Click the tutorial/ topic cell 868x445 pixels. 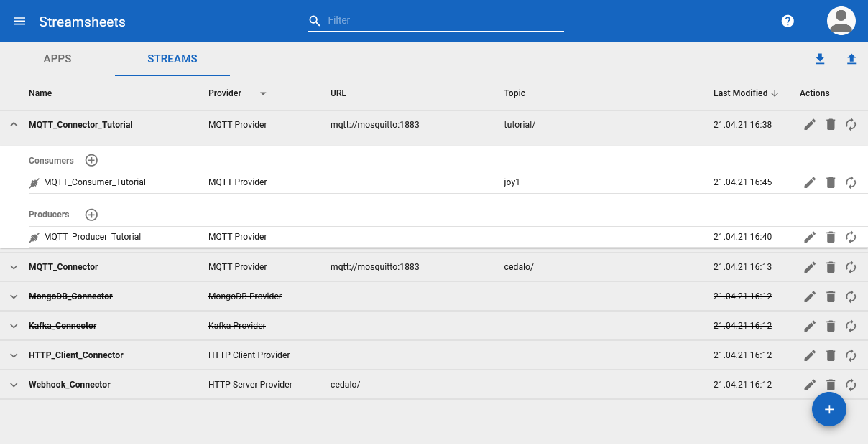pyautogui.click(x=520, y=125)
